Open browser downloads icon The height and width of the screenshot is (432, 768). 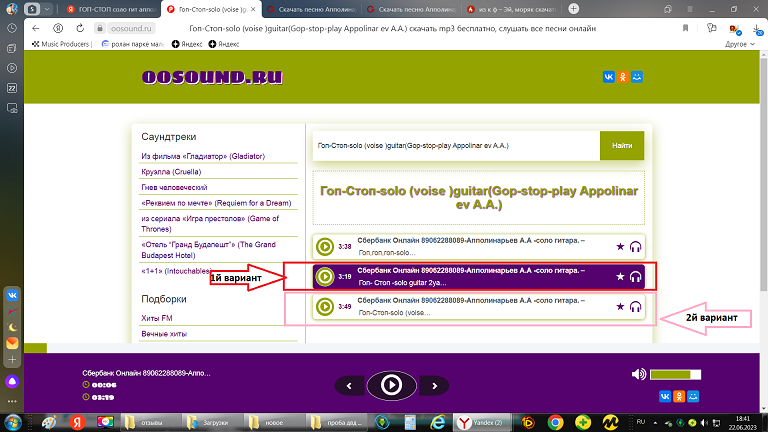[758, 29]
